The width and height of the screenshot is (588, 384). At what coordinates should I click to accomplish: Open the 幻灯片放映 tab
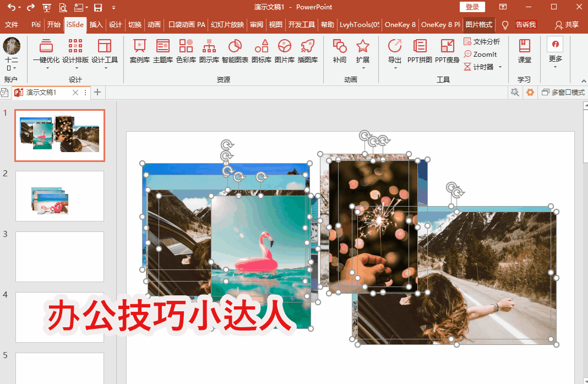tap(227, 24)
